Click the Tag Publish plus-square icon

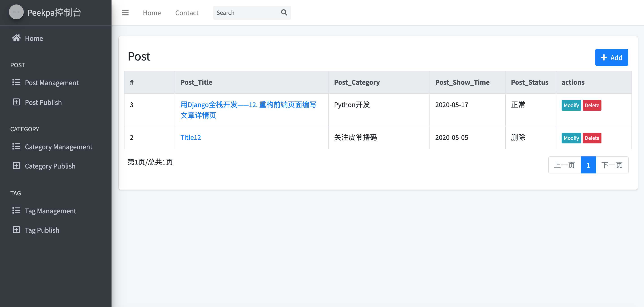16,230
